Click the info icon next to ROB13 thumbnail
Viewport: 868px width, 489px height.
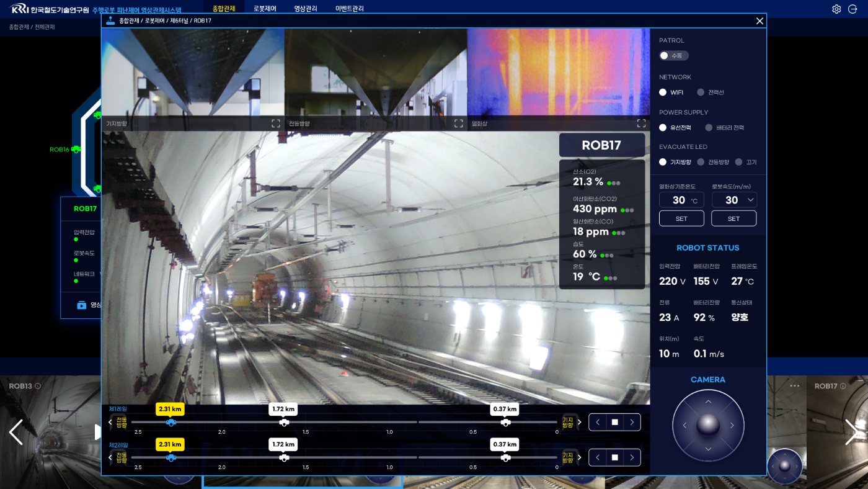38,386
